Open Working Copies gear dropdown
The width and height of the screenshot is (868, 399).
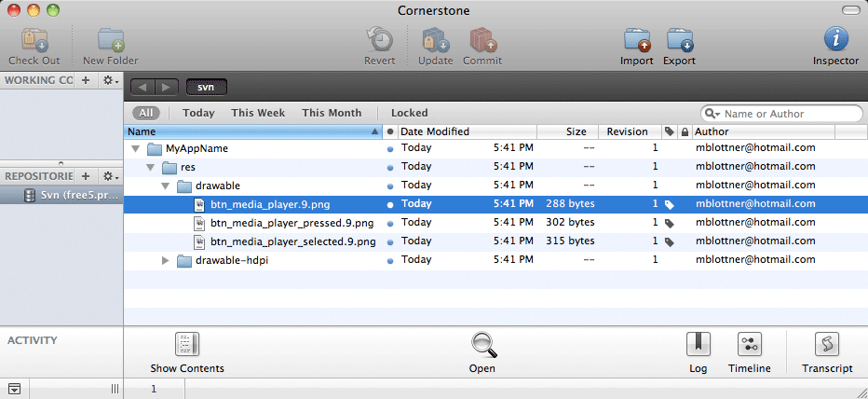coord(111,80)
